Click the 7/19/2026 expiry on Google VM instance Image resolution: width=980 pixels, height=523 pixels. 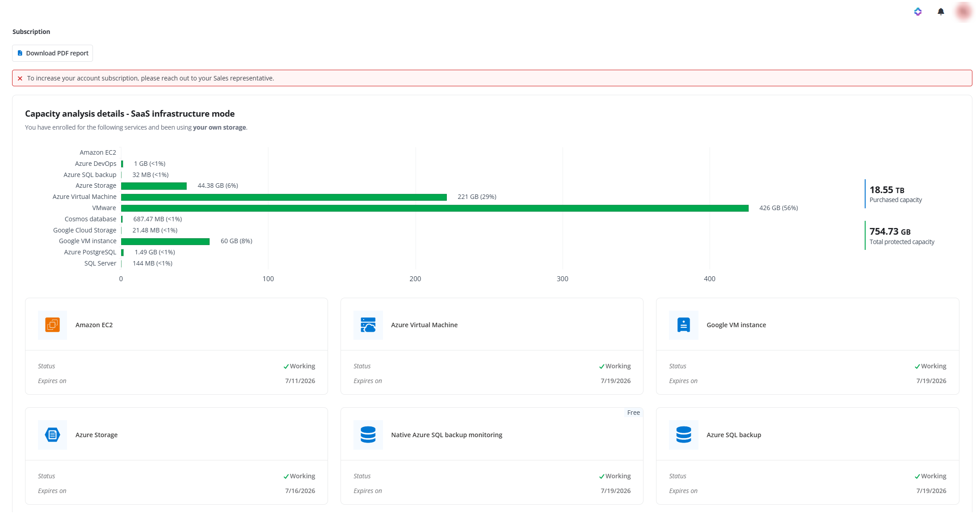(931, 381)
